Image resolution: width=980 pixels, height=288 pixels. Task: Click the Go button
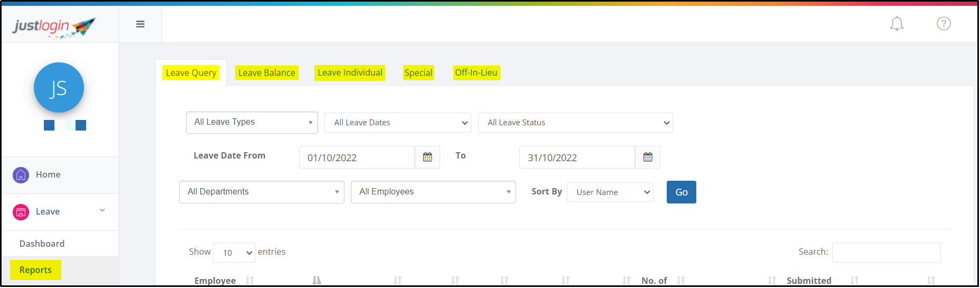(x=682, y=192)
